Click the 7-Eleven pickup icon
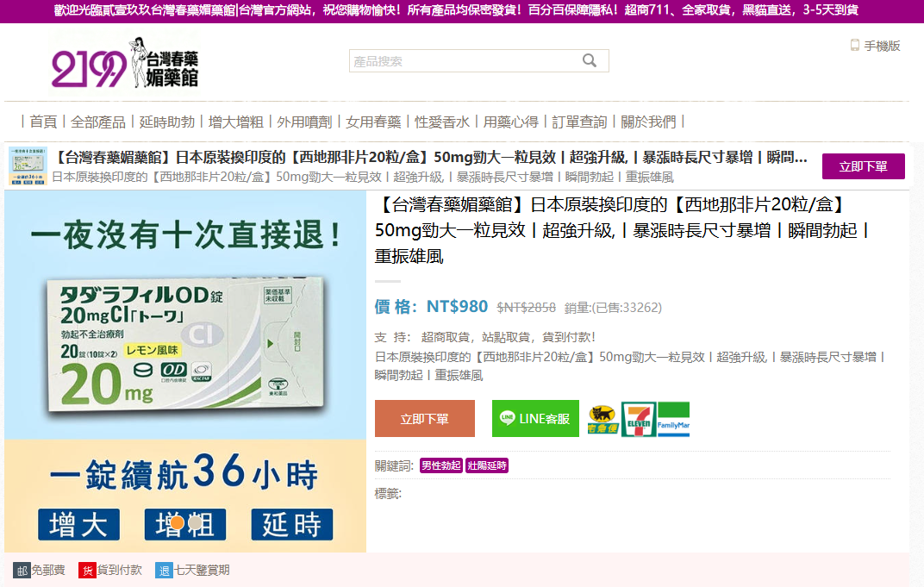Viewport: 924px width, 587px height. coord(639,420)
